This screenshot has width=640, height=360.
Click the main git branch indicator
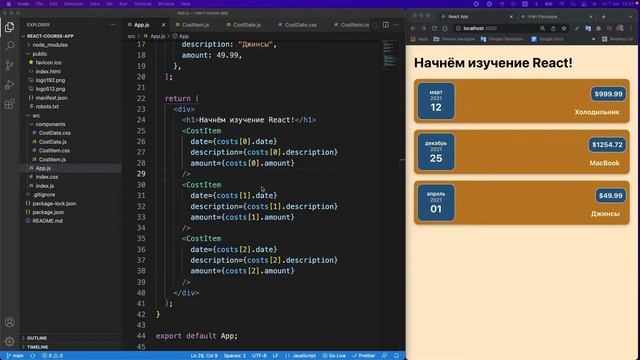(15, 356)
